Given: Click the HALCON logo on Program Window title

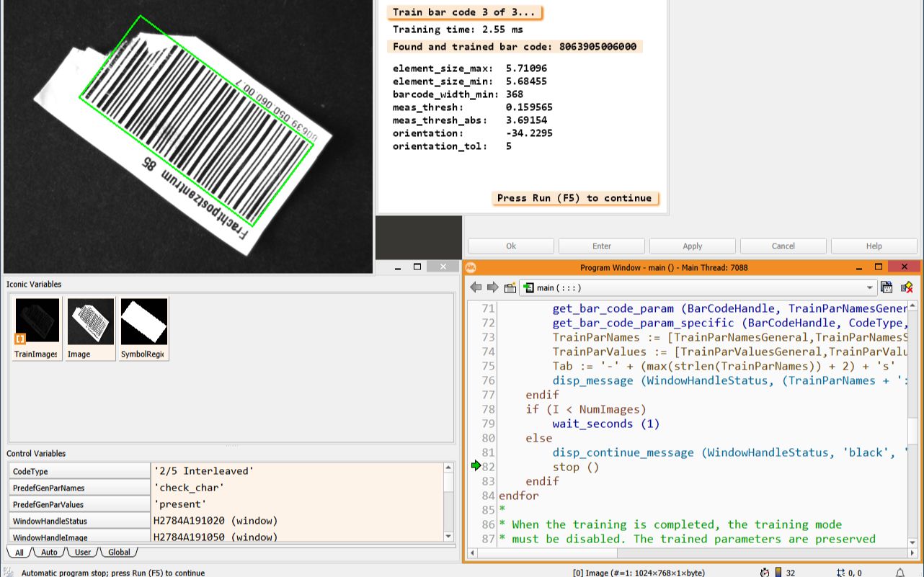Looking at the screenshot, I should click(471, 267).
